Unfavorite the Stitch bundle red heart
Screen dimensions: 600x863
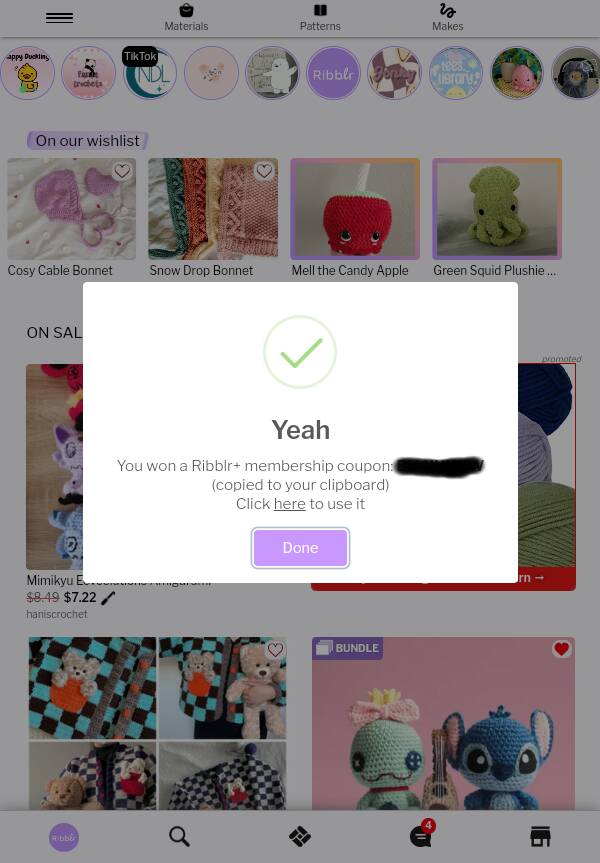[x=561, y=649]
